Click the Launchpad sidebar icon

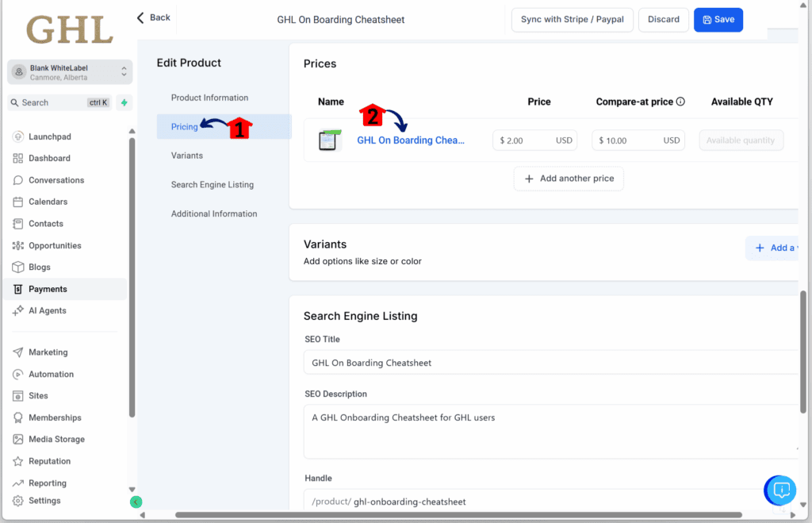[18, 137]
